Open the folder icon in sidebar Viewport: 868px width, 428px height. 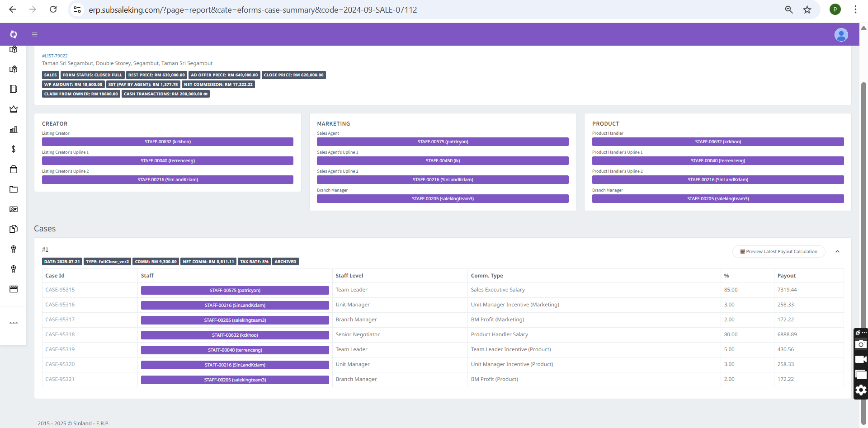tap(14, 189)
